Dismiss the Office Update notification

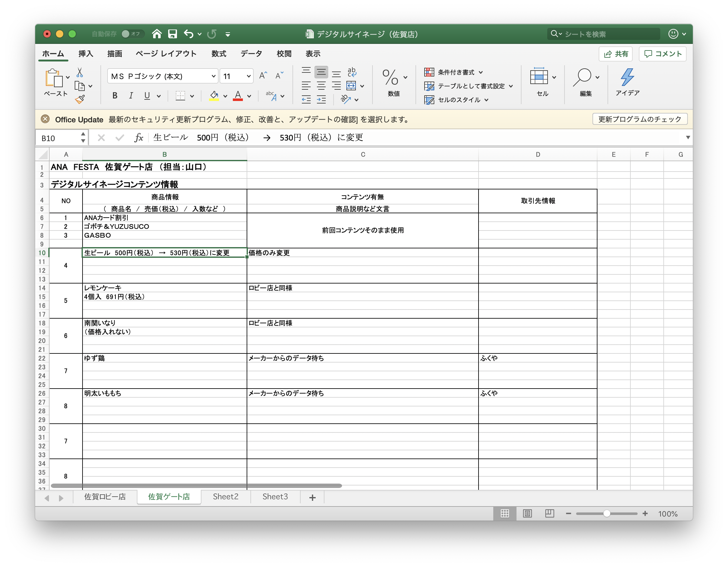pyautogui.click(x=45, y=119)
